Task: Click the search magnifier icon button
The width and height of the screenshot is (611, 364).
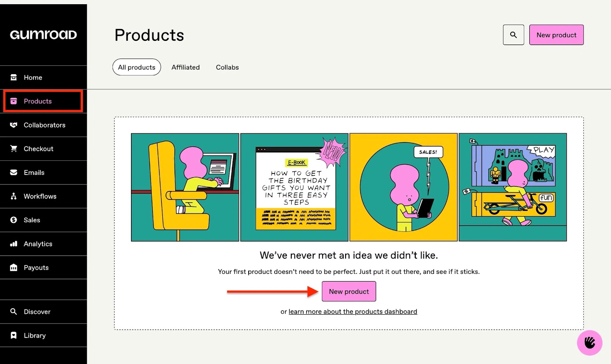Action: coord(513,35)
